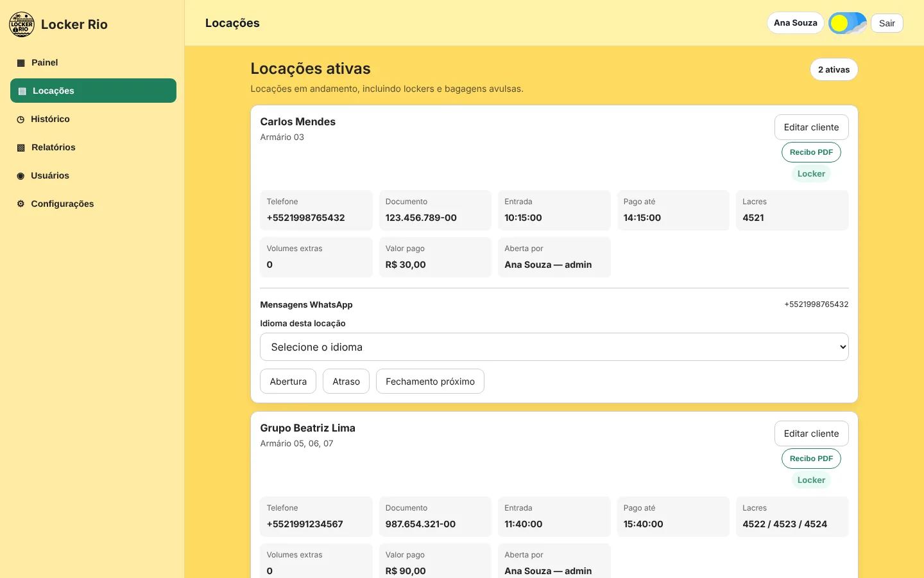Screen dimensions: 924x578
Task: Toggle the light/dark theme switch
Action: 848,23
